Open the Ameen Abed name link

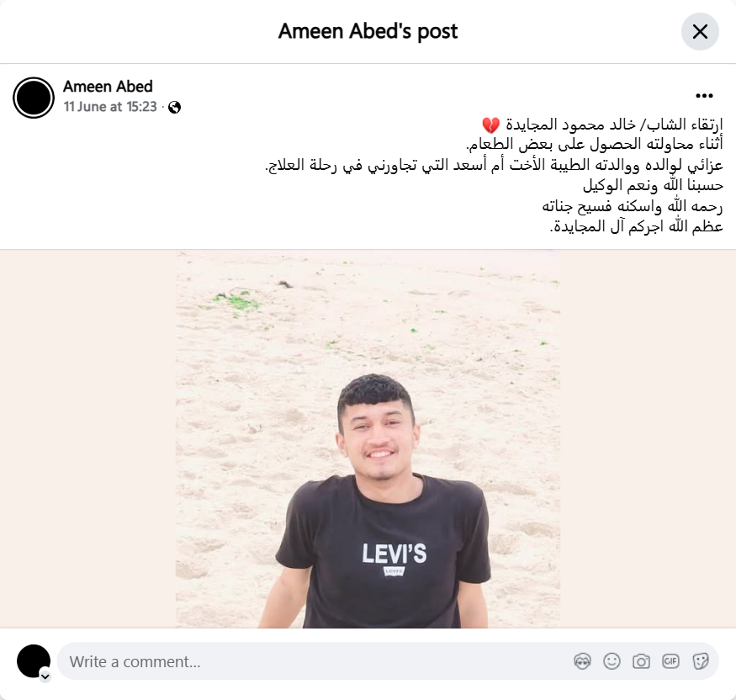click(x=108, y=87)
